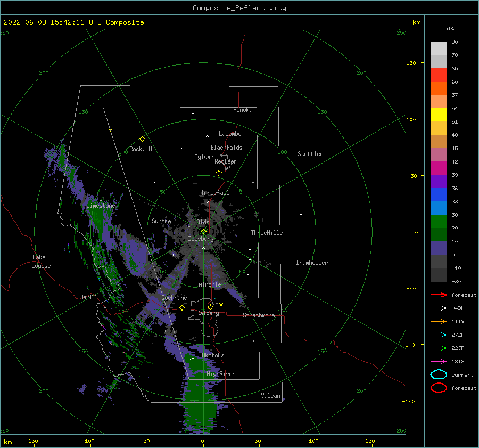Click the Composite_Reflectivity title text
The image size is (479, 448).
(240, 8)
